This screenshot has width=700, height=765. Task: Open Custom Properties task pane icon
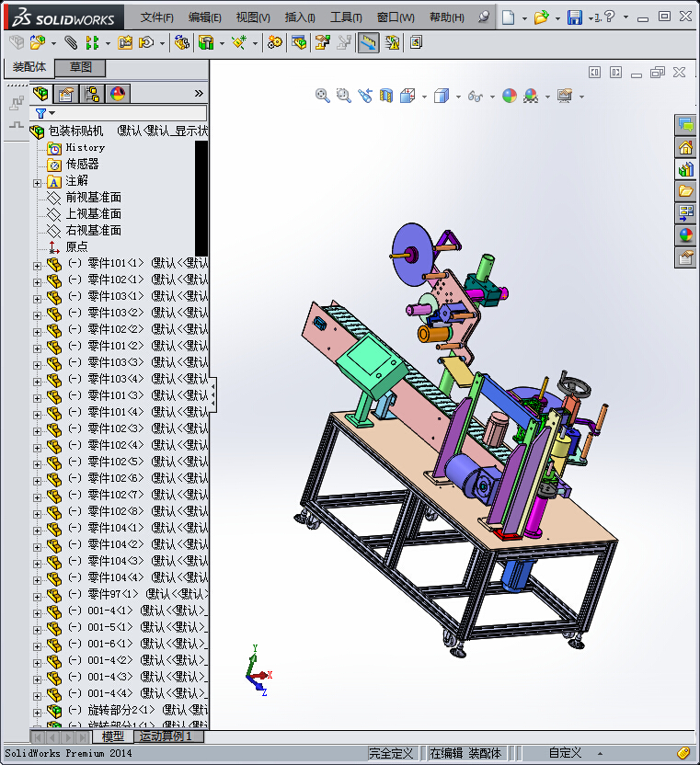click(685, 257)
